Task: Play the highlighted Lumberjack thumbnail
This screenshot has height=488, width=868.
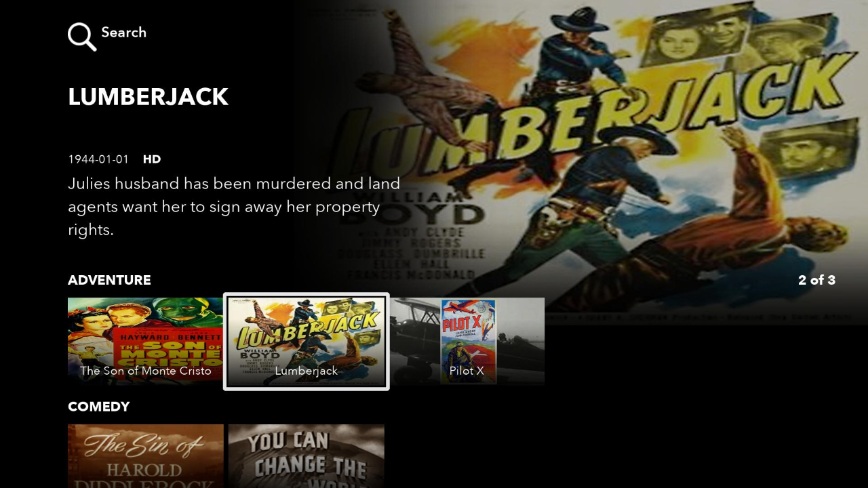Action: click(x=307, y=342)
